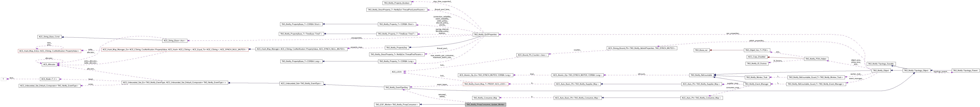Select ACE_Hash_Map_Manager with ACE_SYNCH_NULL_MUTEX node

(301, 49)
